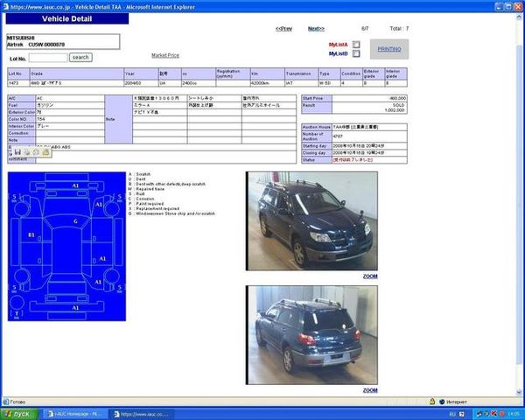
Task: Click the rear view car photo
Action: (311, 335)
